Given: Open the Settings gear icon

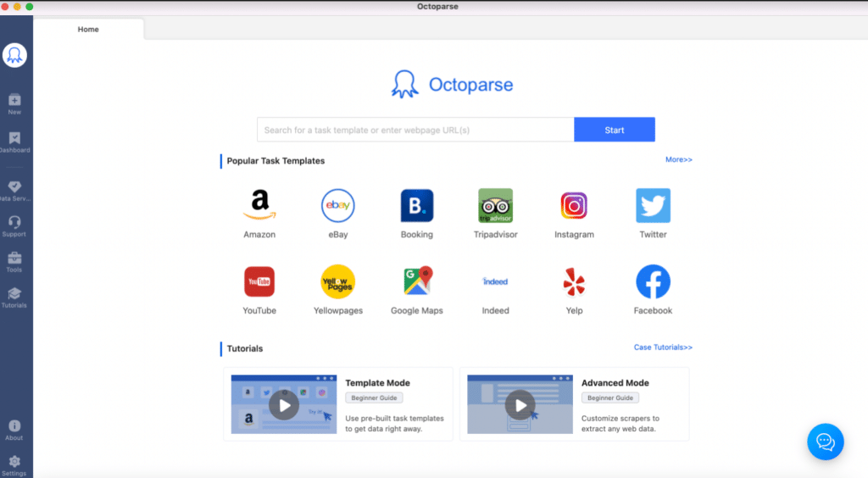Looking at the screenshot, I should coord(14,463).
